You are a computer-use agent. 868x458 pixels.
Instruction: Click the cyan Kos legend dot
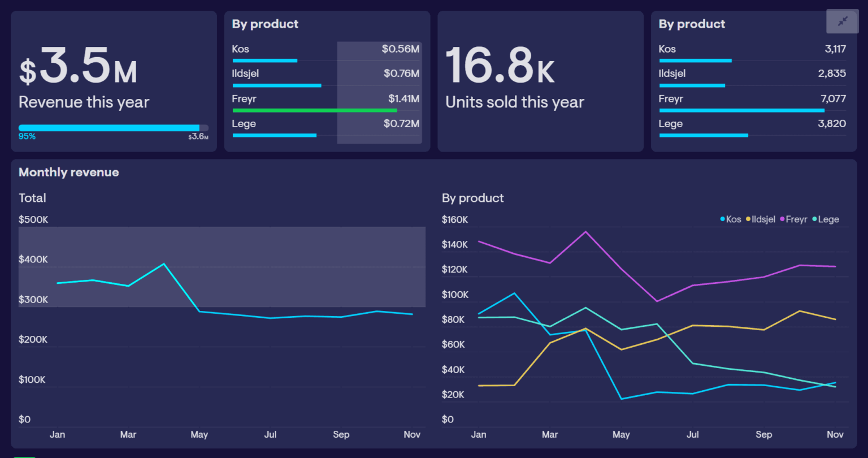(722, 219)
